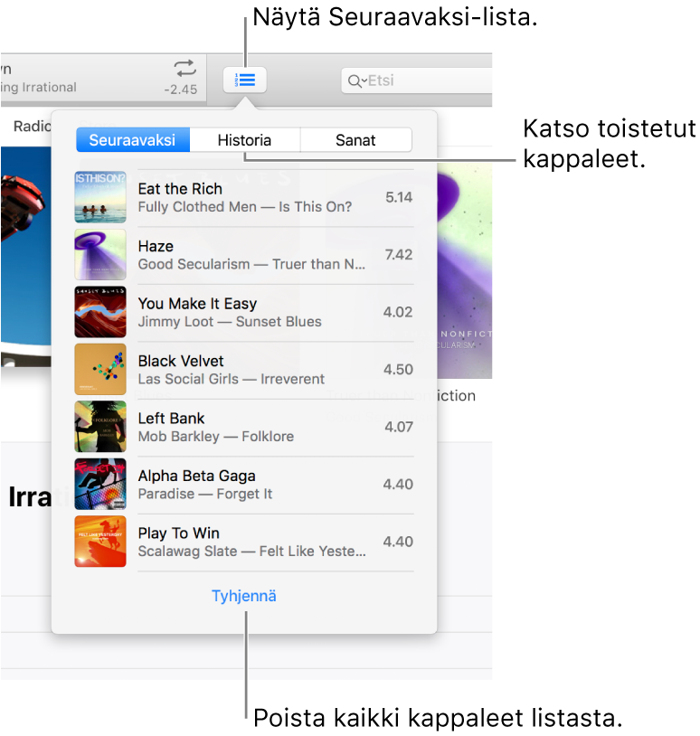Click the Good Secularism — Truer than N... subtitle
This screenshot has height=736, width=700.
pyautogui.click(x=251, y=264)
